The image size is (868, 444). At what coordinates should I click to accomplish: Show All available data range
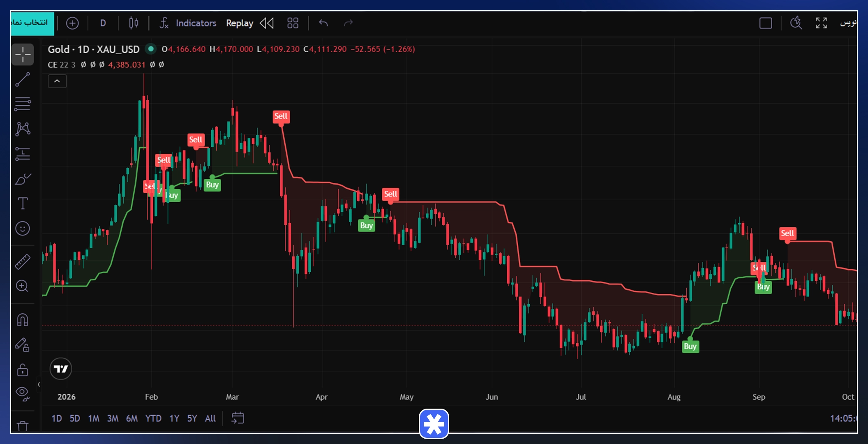tap(210, 419)
